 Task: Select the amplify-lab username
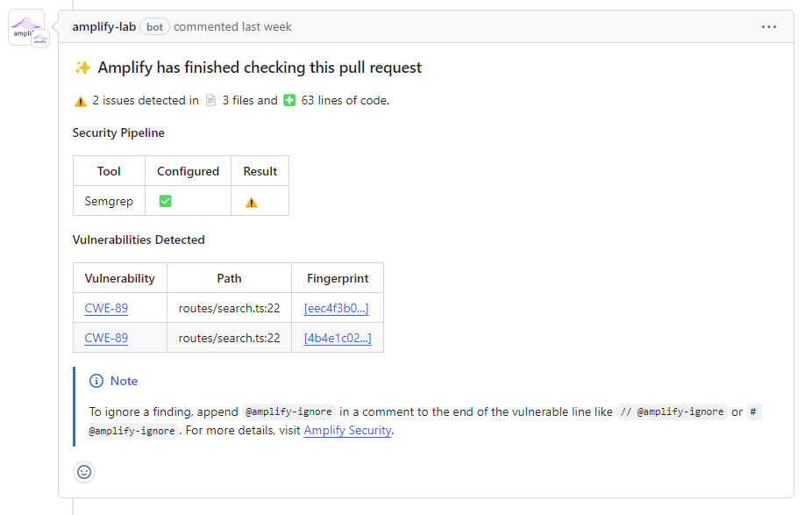tap(103, 26)
